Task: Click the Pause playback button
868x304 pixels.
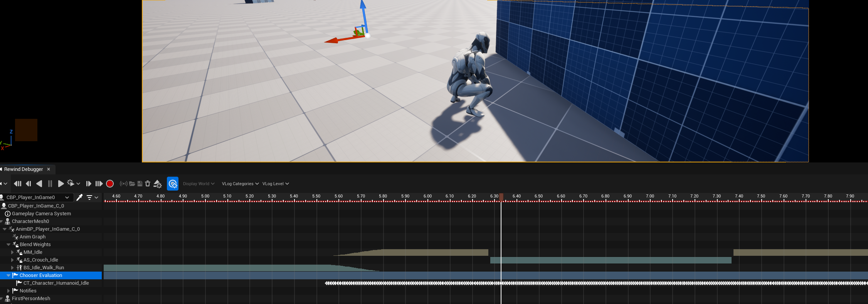Action: [x=50, y=184]
